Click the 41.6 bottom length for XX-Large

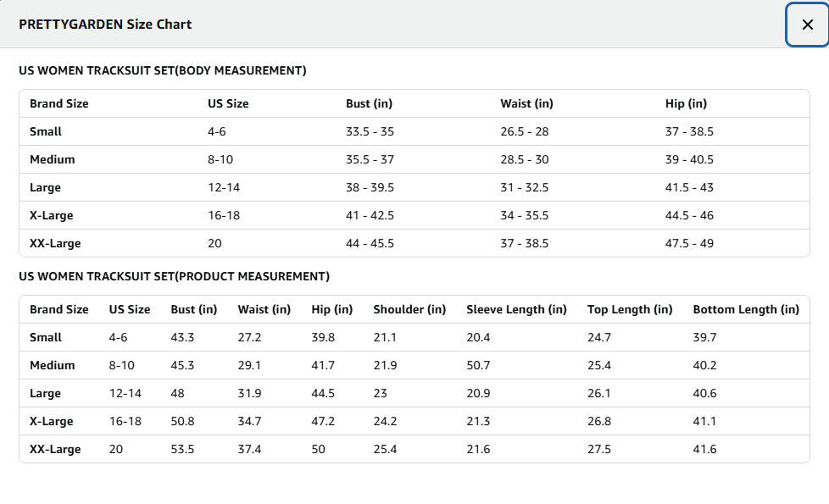[704, 450]
